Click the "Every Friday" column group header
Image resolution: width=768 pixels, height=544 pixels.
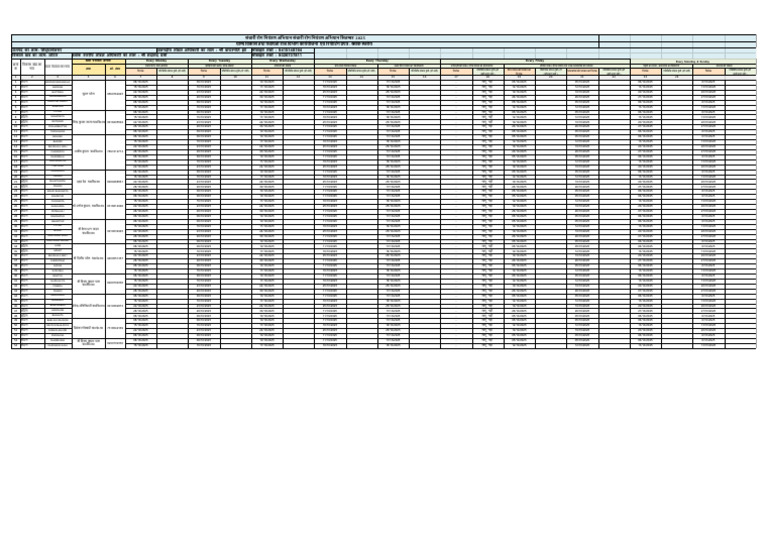pyautogui.click(x=535, y=61)
